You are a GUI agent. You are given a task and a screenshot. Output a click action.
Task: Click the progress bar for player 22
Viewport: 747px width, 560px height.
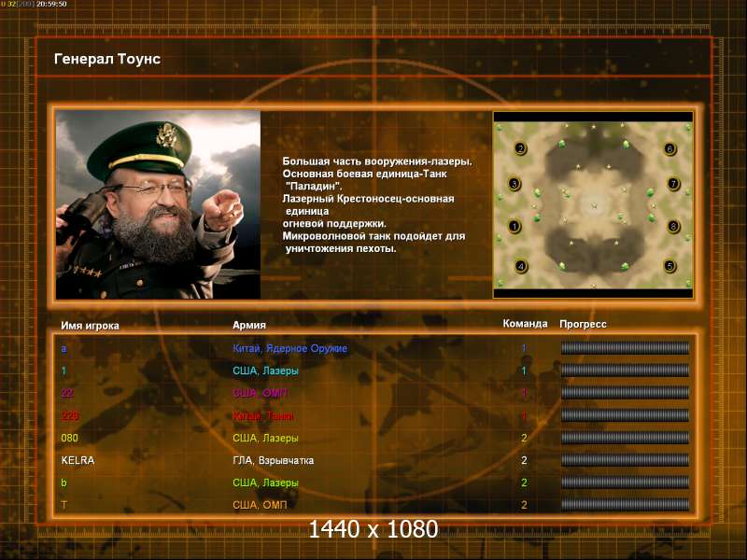[625, 393]
